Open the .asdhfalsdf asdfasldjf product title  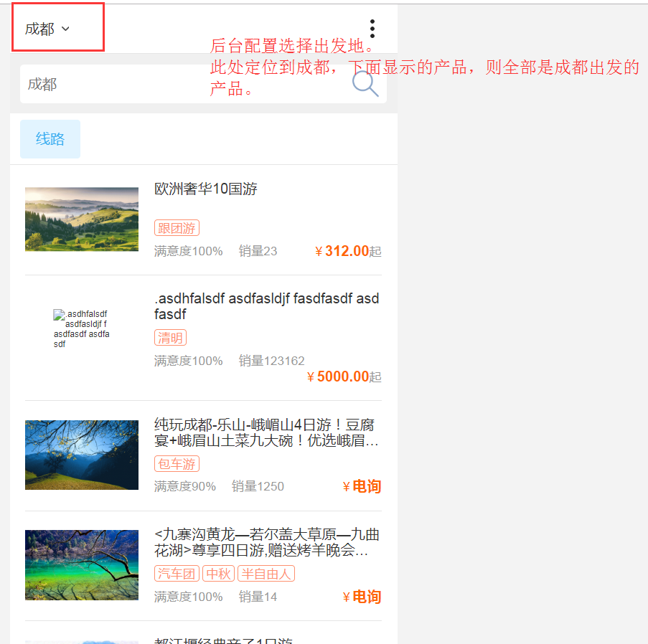[x=266, y=306]
